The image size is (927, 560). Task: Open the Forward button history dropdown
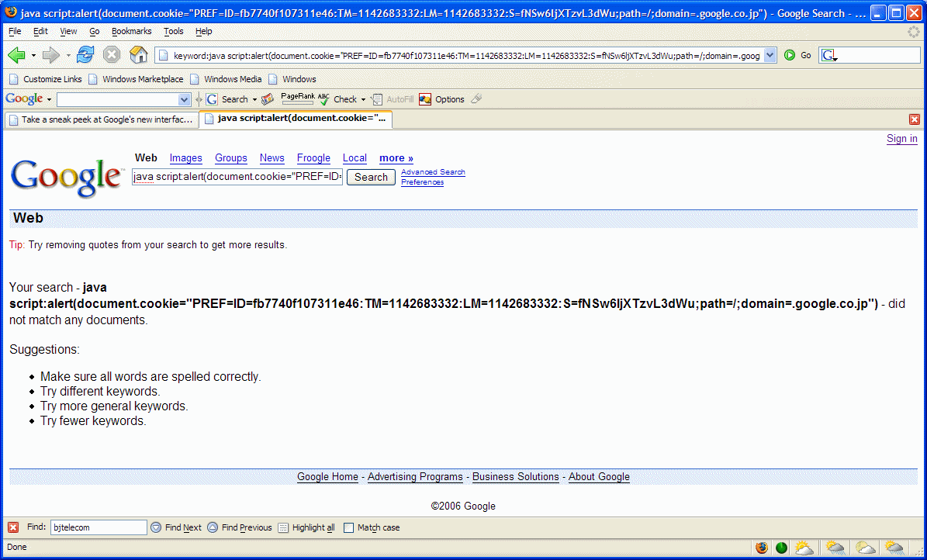click(68, 56)
